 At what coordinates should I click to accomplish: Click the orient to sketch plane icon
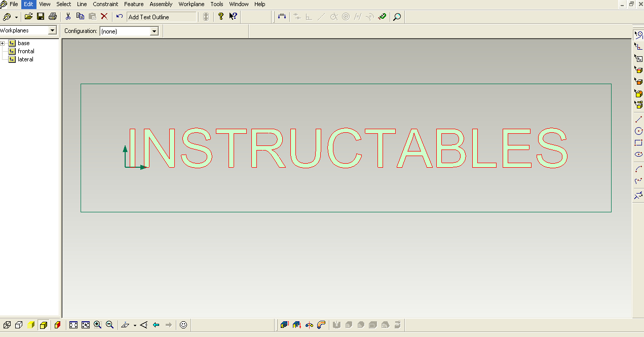click(126, 325)
